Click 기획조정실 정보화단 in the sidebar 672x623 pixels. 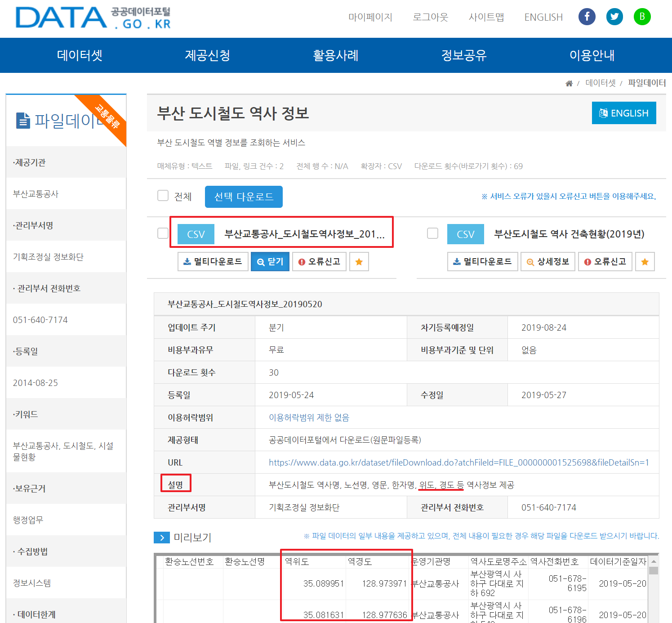coord(48,257)
